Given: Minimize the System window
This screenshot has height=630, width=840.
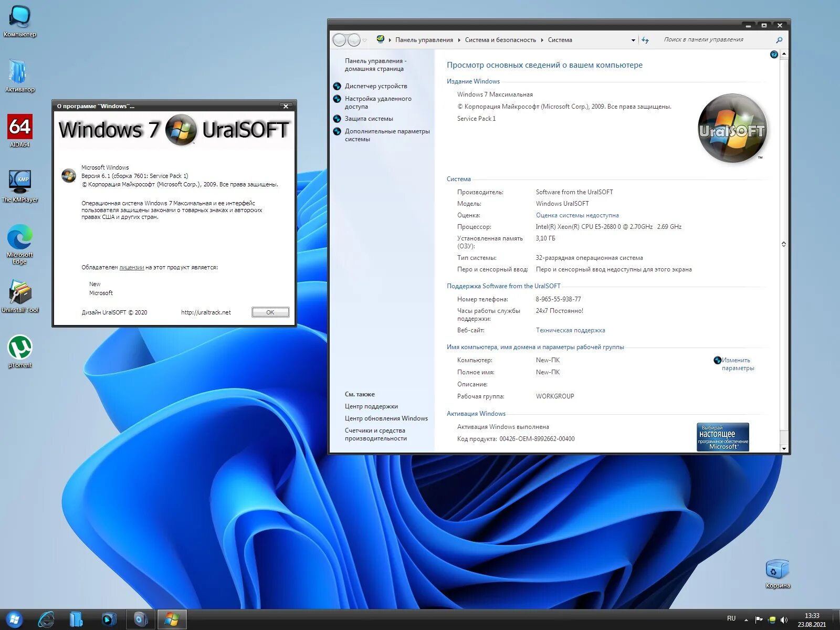Looking at the screenshot, I should tap(748, 25).
